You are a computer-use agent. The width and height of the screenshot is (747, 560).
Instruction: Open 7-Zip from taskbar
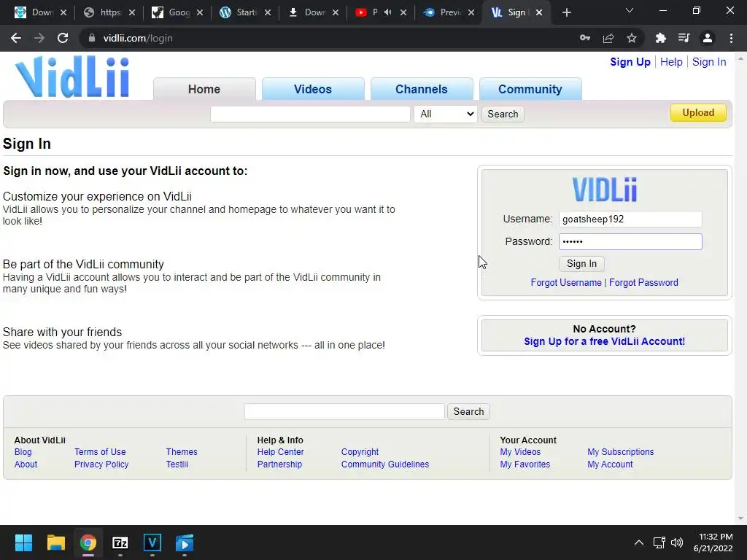click(x=120, y=542)
